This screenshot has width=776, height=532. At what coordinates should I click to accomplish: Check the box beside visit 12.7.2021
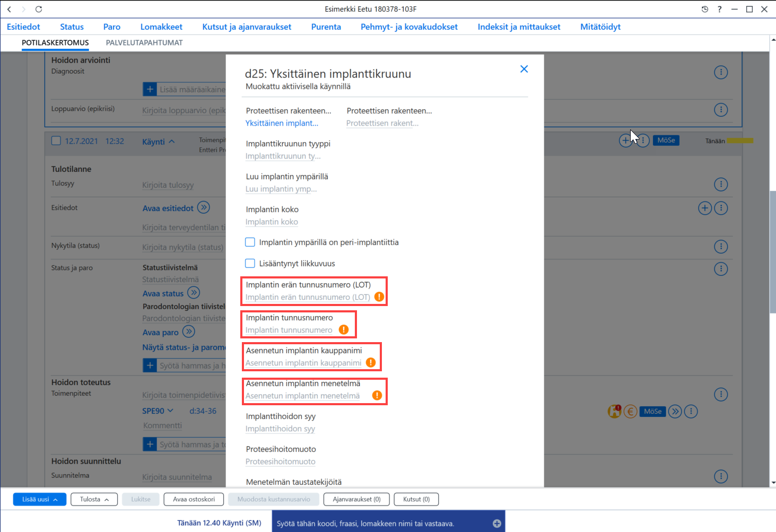[x=56, y=141]
